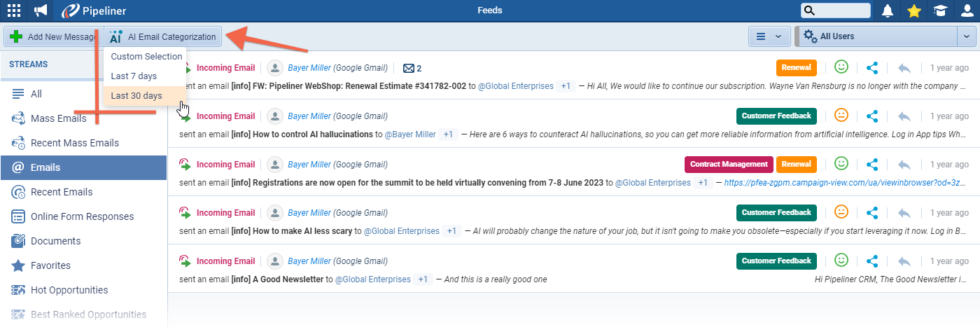Click the All Users filter field

876,36
